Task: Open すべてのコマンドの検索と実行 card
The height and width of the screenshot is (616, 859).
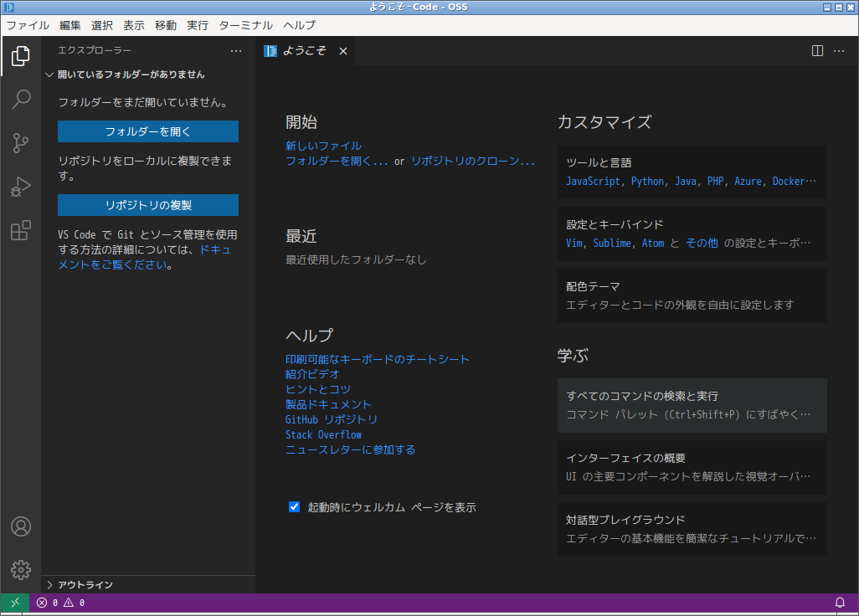Action: coord(692,405)
